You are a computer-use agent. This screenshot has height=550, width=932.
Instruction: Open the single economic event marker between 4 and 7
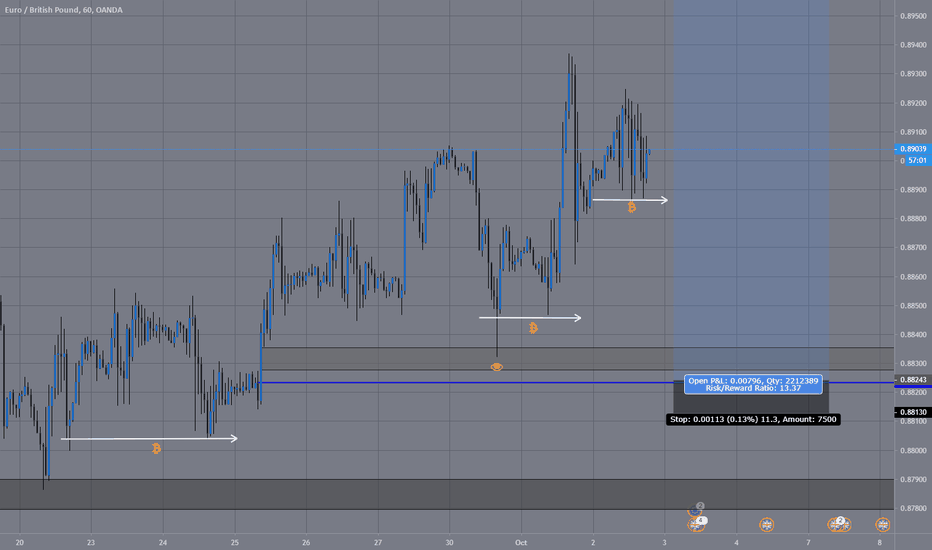click(x=767, y=525)
